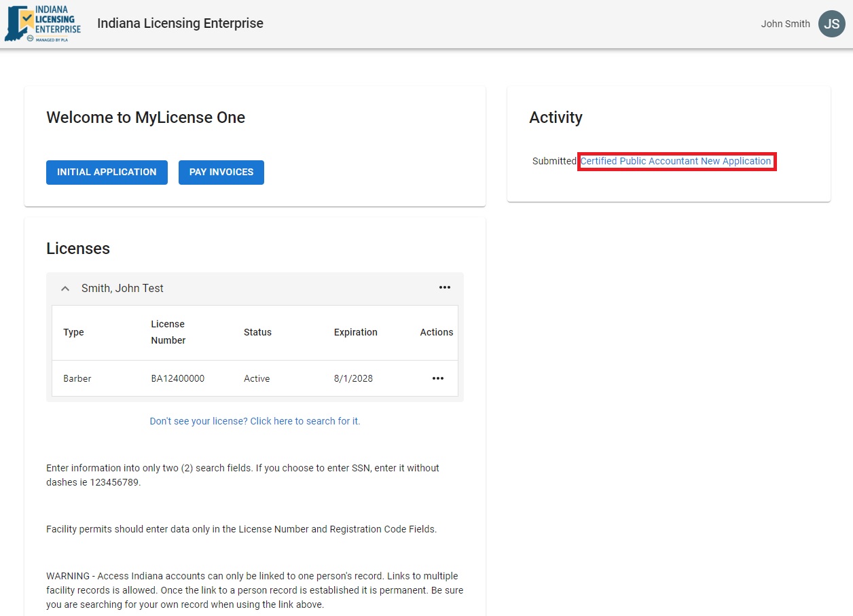Click the Indiana Licensing Enterprise logo
Screen dimensions: 853x616
[43, 24]
